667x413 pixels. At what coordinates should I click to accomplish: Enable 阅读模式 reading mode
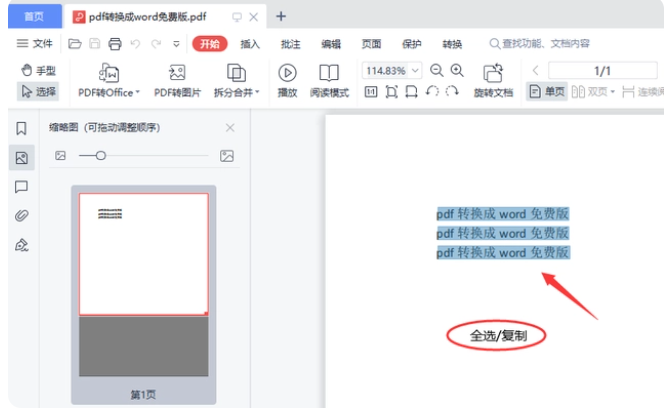(329, 81)
